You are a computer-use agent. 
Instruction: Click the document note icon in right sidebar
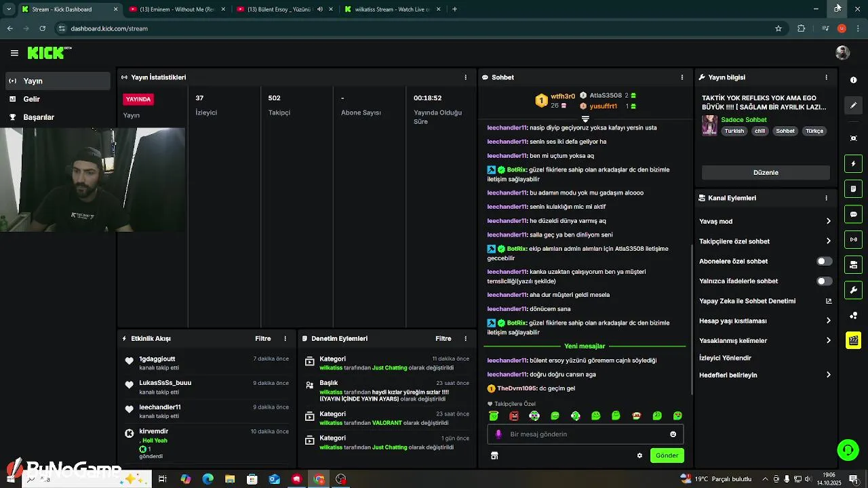tap(853, 188)
